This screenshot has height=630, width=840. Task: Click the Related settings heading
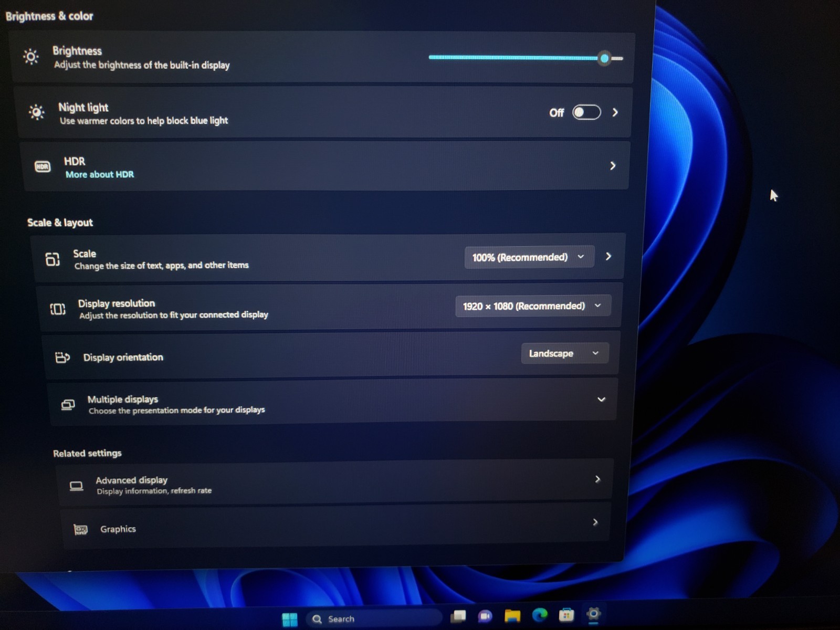(x=87, y=453)
